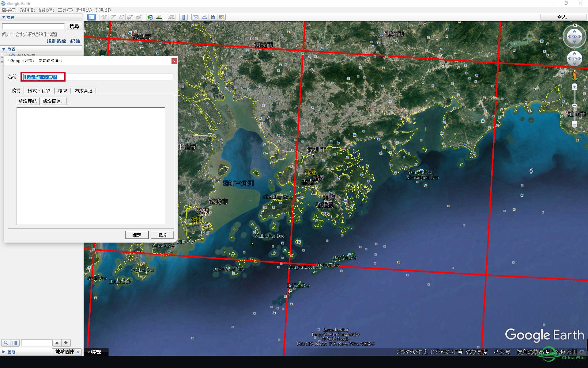Click the move-down arrow on hand joystick

575,64
